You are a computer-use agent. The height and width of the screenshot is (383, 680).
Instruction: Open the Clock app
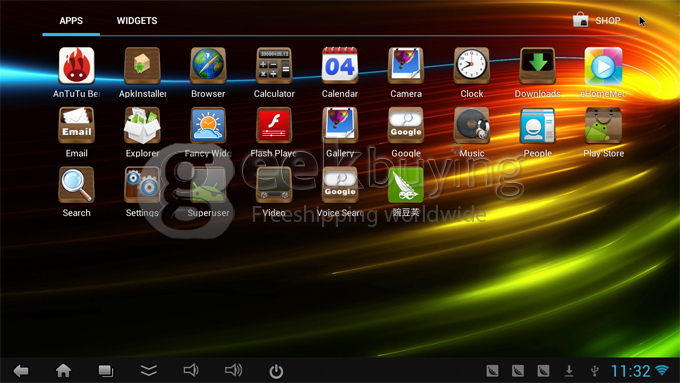(472, 66)
